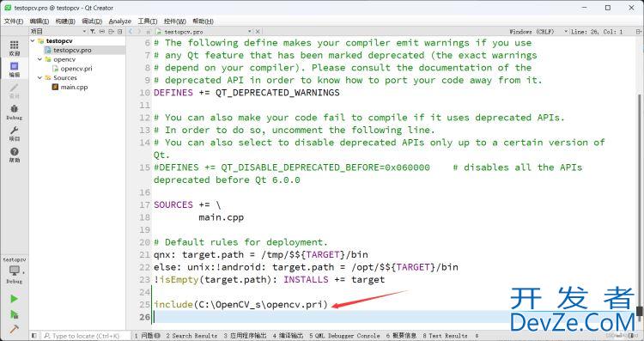The image size is (644, 341).
Task: Collapse the testopcv project node
Action: (33, 41)
